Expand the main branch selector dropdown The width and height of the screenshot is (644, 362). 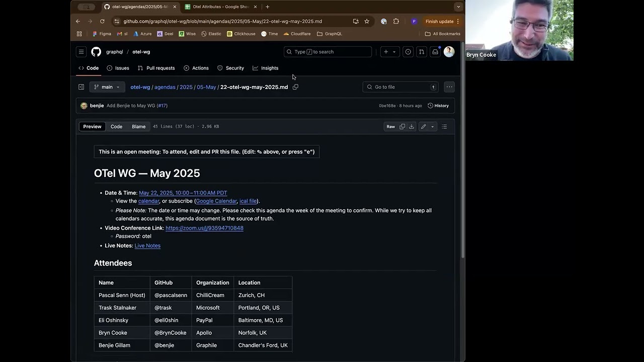click(x=107, y=87)
